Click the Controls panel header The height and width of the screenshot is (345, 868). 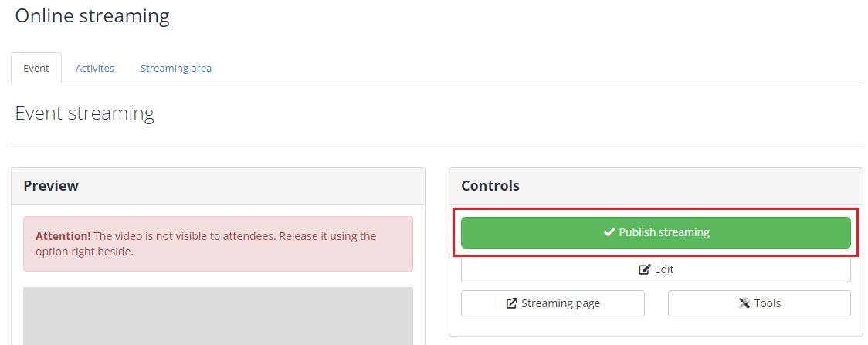pyautogui.click(x=656, y=186)
